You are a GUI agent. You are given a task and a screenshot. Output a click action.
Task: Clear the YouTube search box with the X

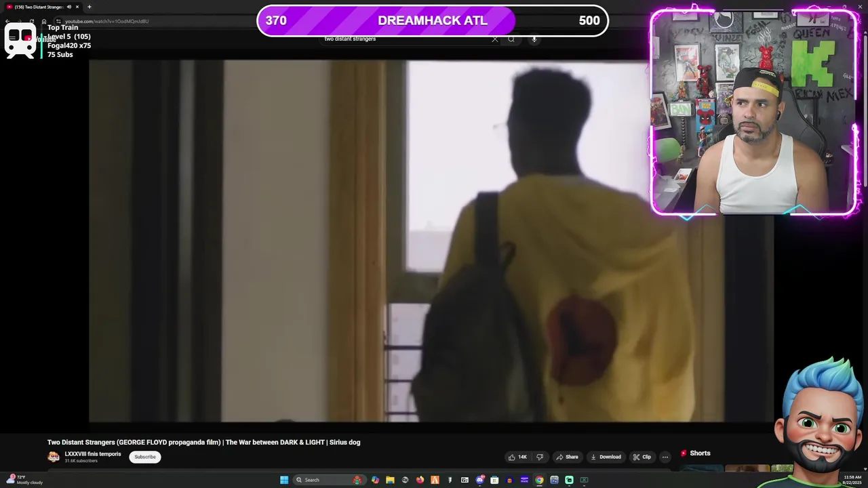pos(495,39)
